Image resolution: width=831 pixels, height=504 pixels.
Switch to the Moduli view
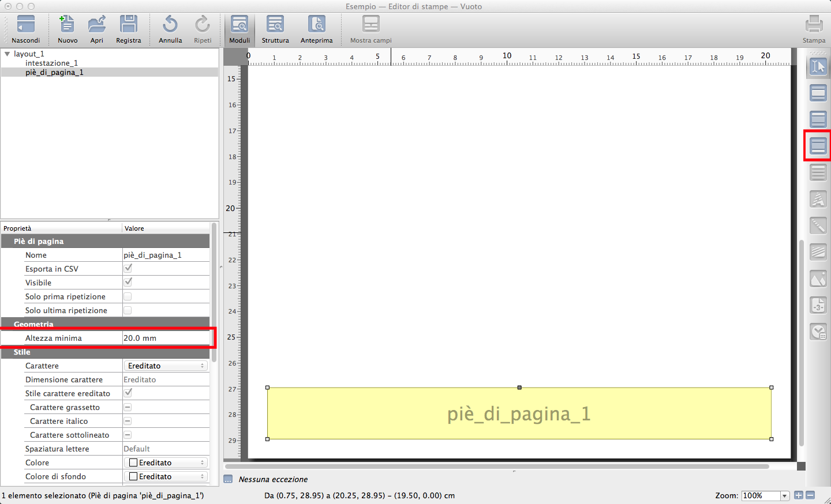click(239, 25)
